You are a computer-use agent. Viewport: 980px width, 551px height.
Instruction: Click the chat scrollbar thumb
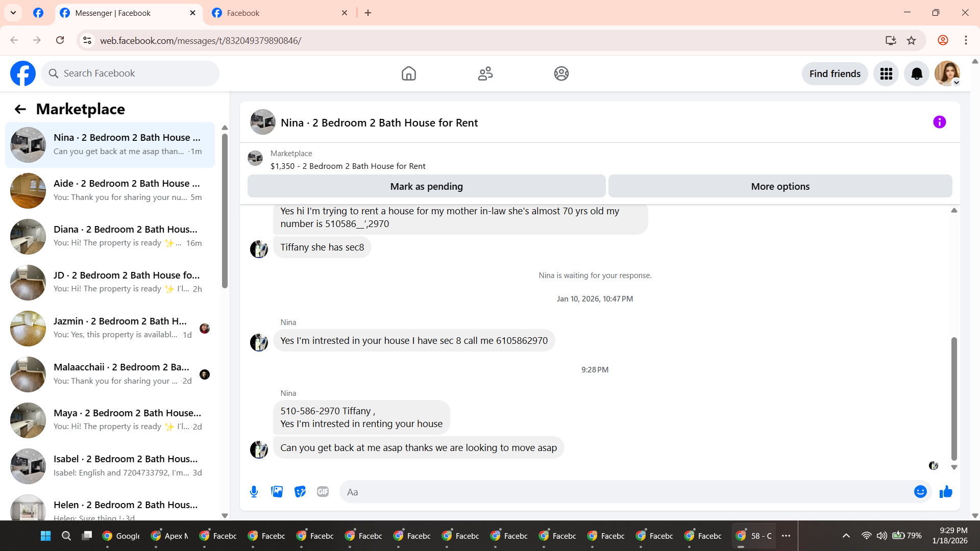click(953, 398)
